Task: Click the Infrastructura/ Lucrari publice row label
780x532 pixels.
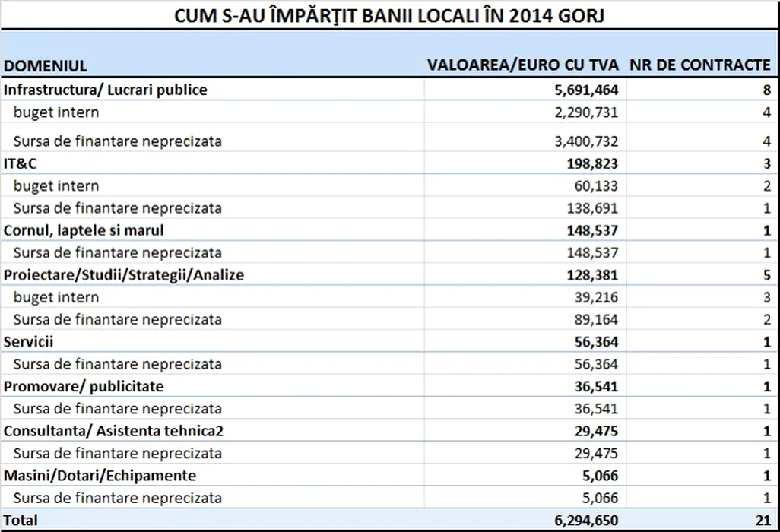Action: click(x=106, y=90)
